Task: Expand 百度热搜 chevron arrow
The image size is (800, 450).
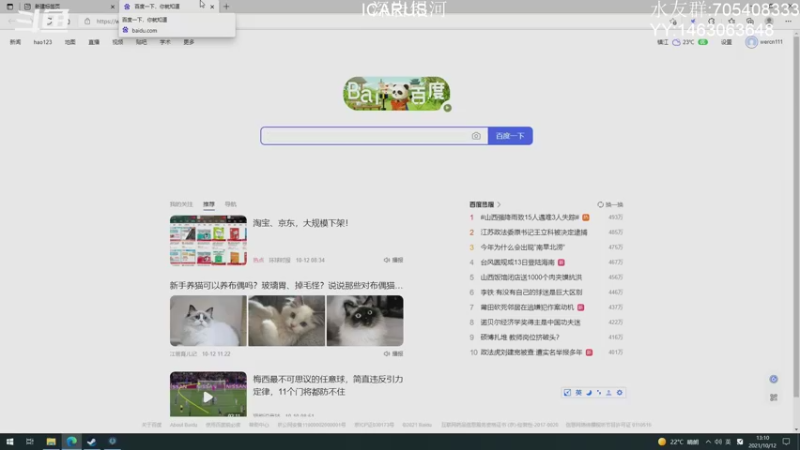Action: pos(499,205)
